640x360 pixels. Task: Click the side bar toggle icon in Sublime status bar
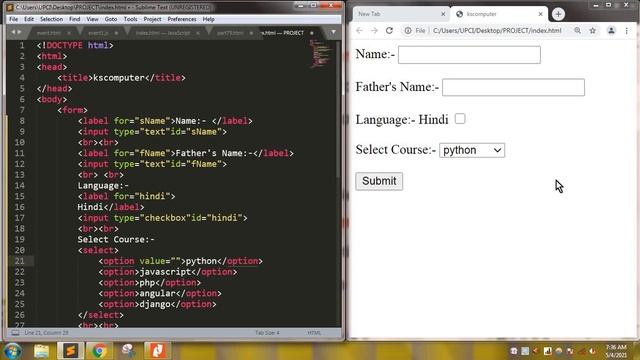click(16, 333)
